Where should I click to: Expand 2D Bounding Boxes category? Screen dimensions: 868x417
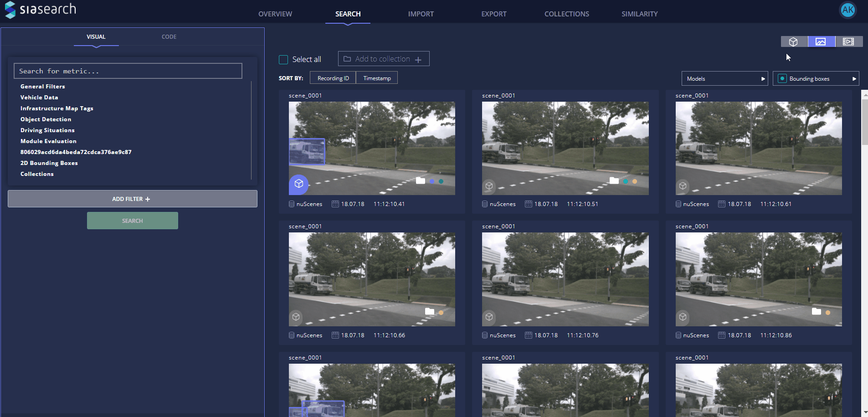49,163
